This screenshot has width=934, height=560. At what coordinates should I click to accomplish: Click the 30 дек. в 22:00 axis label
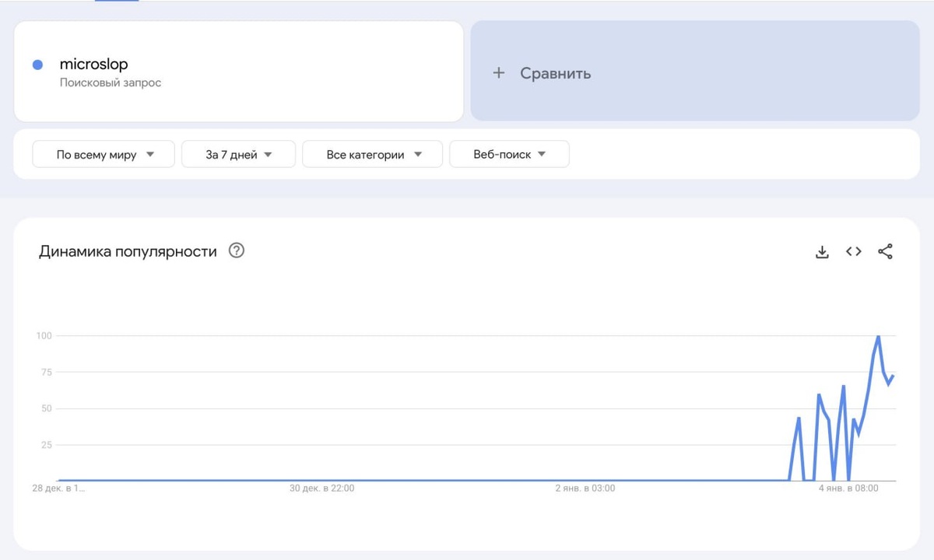pos(321,488)
